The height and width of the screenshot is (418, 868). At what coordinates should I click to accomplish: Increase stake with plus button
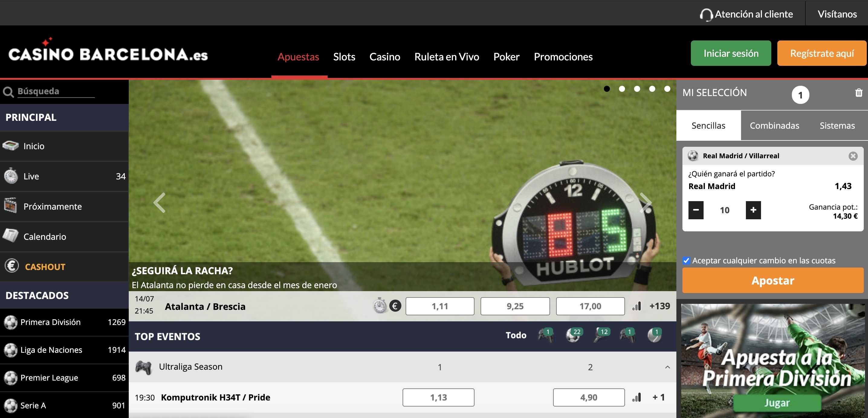pyautogui.click(x=753, y=210)
